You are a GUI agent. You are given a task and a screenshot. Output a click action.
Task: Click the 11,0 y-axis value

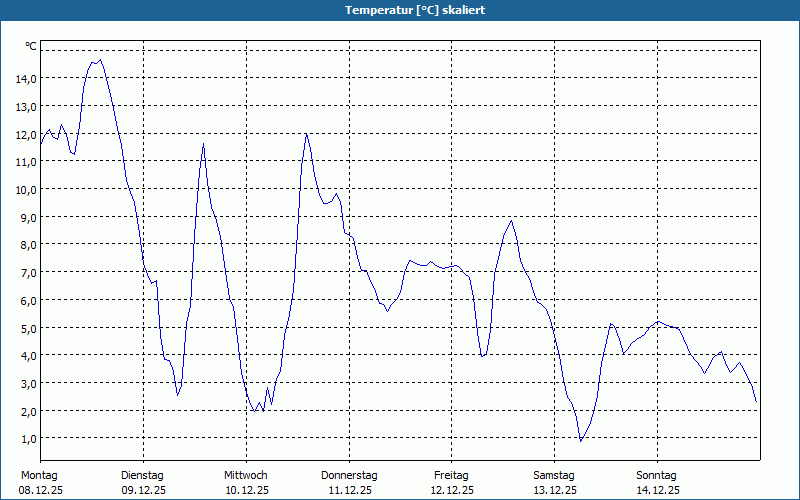pos(26,162)
